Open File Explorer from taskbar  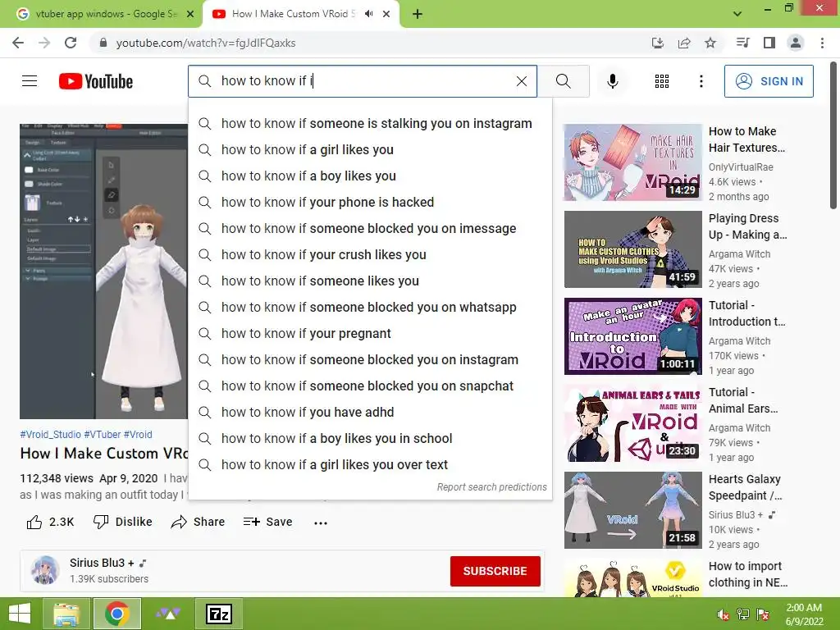click(x=66, y=614)
